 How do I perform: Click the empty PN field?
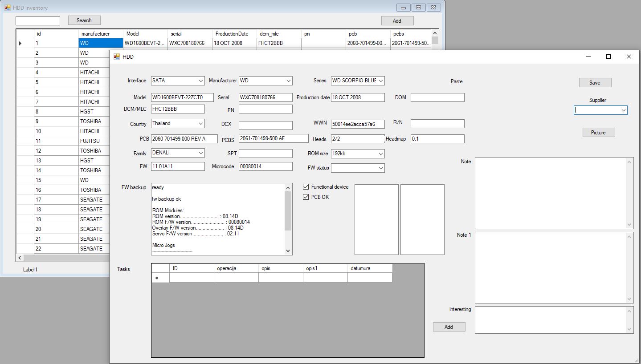tap(266, 109)
